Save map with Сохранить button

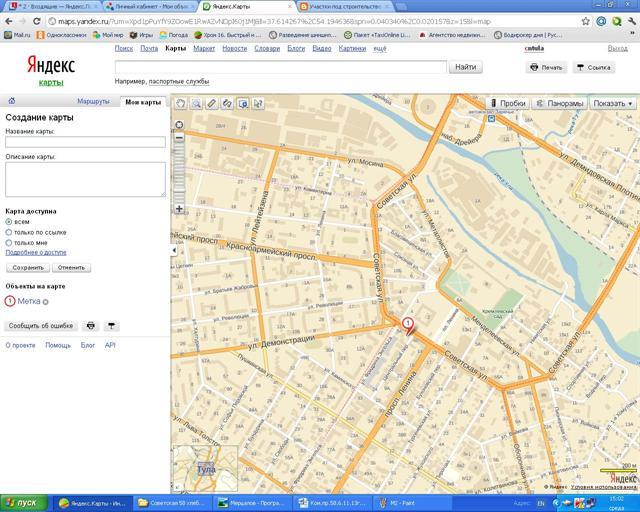coord(28,268)
